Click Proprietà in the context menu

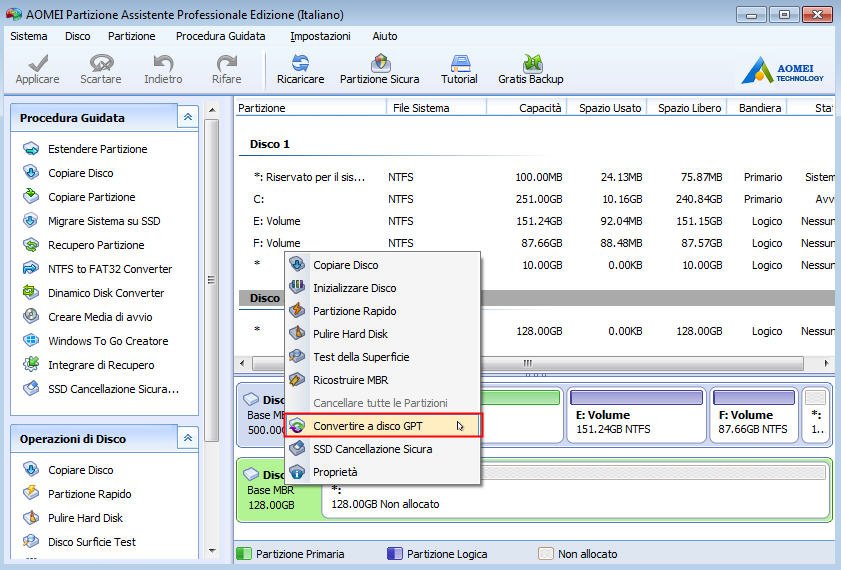334,472
